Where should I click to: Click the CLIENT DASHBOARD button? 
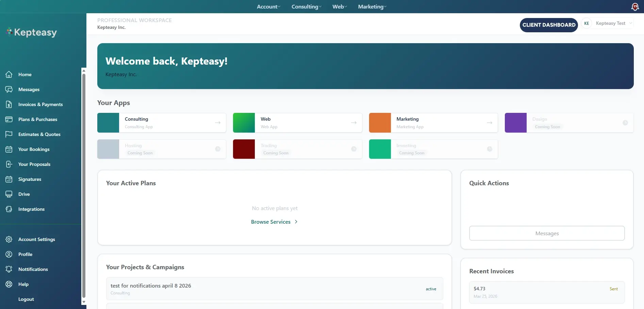pyautogui.click(x=549, y=25)
